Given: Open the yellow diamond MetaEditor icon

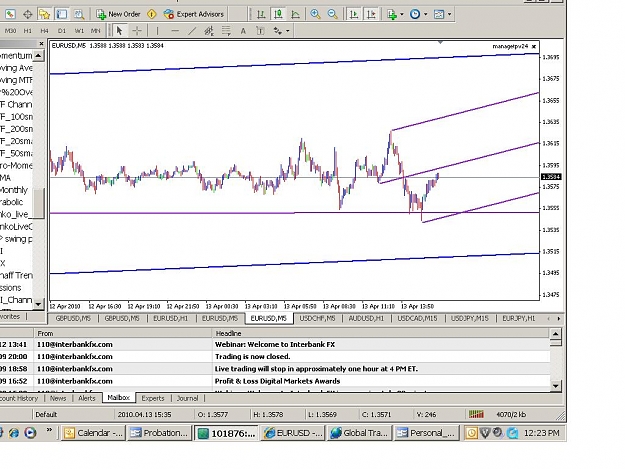Looking at the screenshot, I should [151, 14].
